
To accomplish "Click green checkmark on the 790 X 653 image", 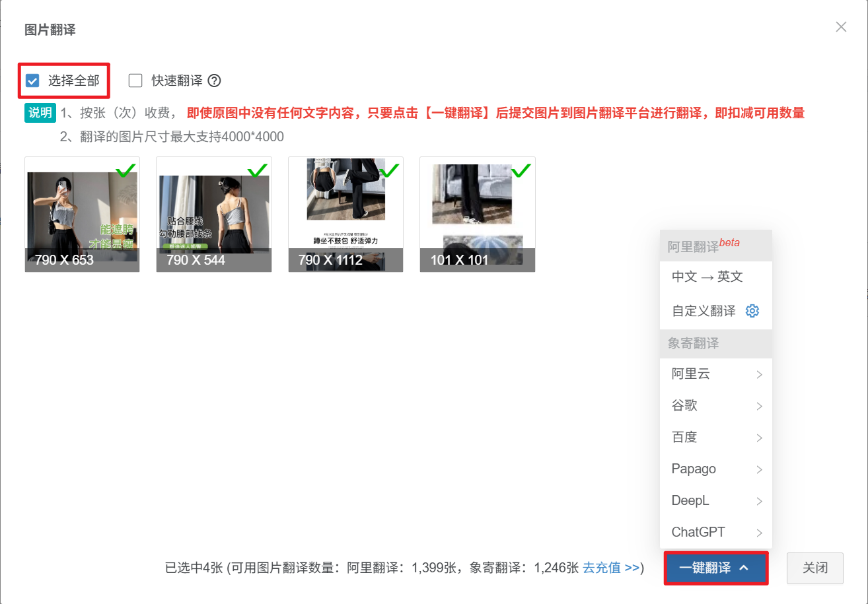I will pos(126,171).
